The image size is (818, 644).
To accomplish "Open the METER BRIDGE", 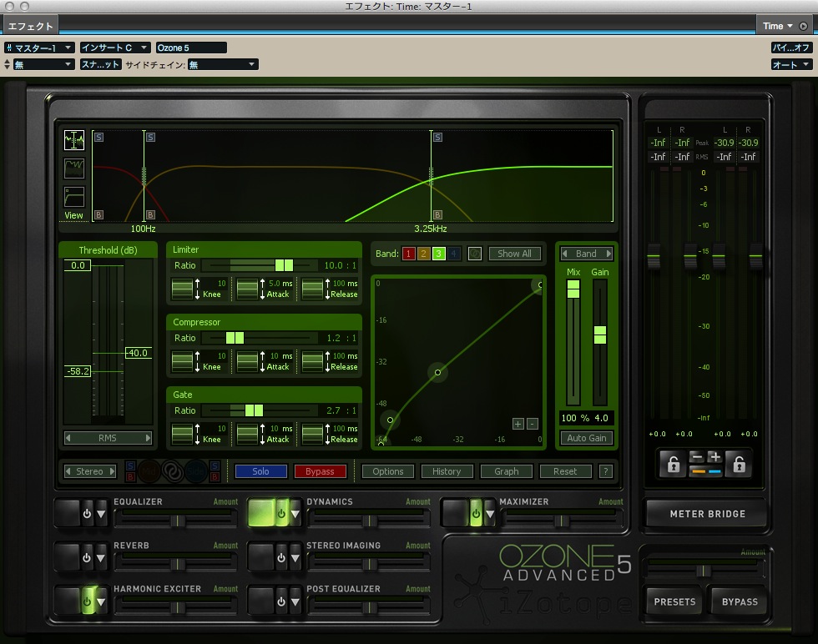I will (x=708, y=514).
